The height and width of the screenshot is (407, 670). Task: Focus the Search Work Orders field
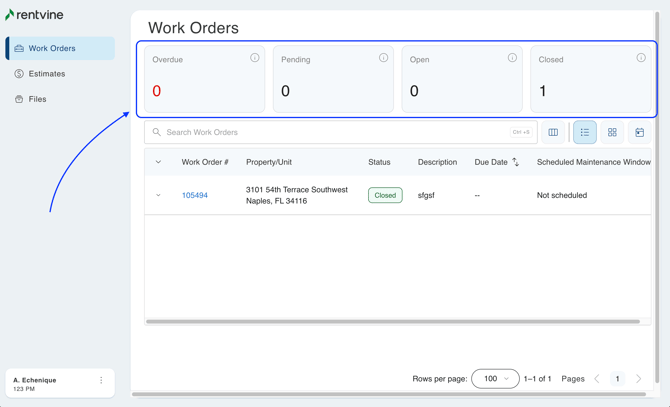coord(330,132)
